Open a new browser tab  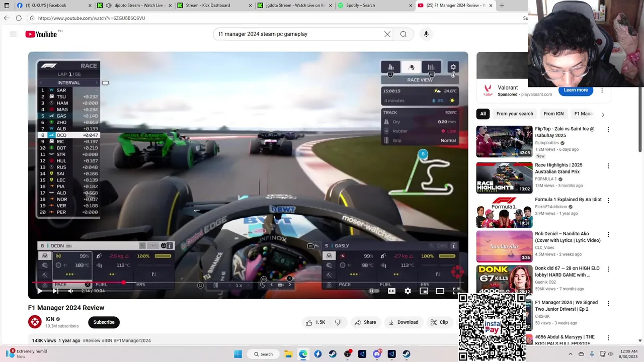coord(502,6)
